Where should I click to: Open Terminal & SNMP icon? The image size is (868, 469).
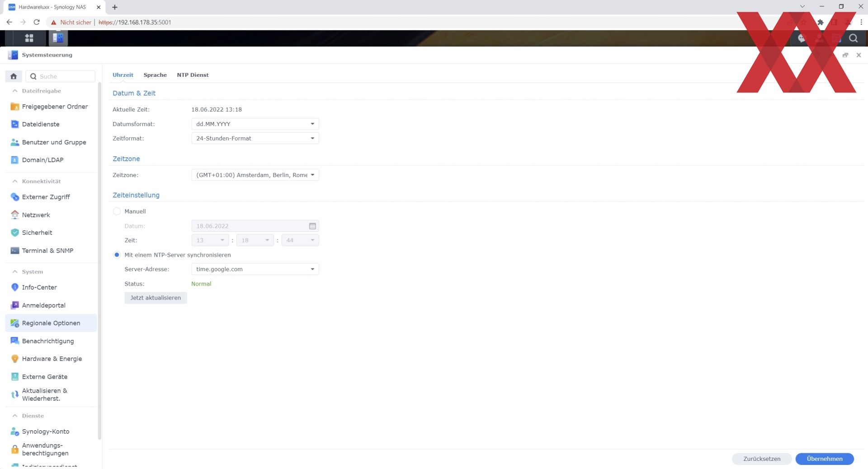click(15, 251)
